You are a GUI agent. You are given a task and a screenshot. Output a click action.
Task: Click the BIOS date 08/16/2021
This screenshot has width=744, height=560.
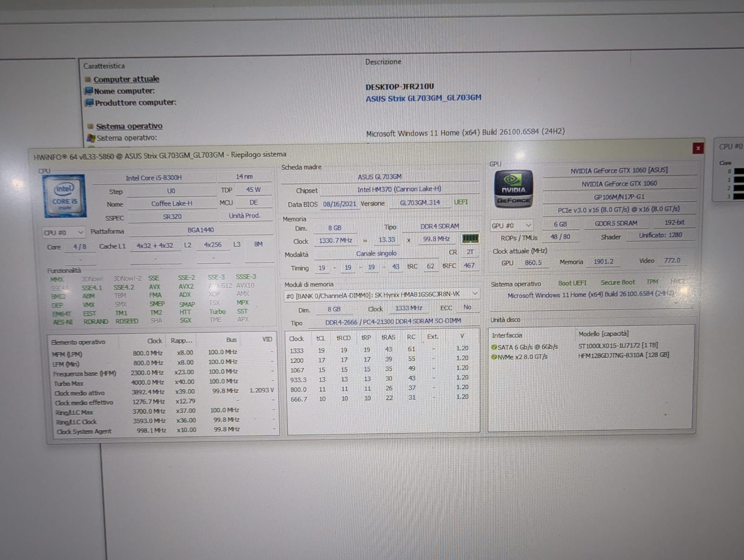pyautogui.click(x=339, y=204)
